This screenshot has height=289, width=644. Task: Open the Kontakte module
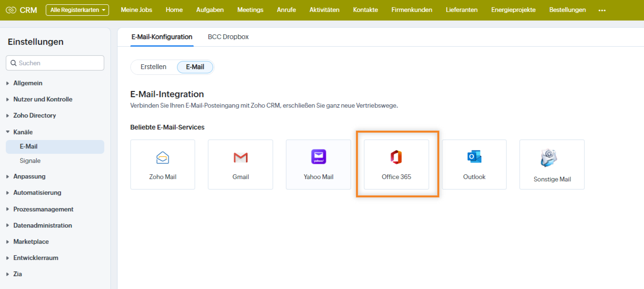[x=365, y=10]
